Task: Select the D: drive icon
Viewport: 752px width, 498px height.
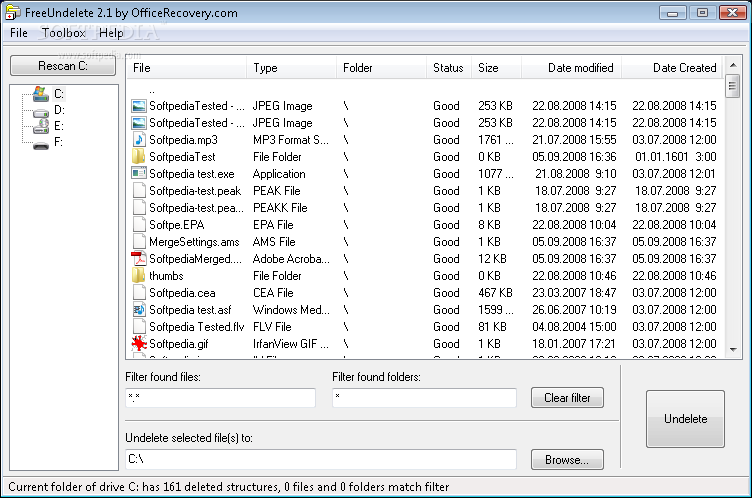Action: pos(41,112)
